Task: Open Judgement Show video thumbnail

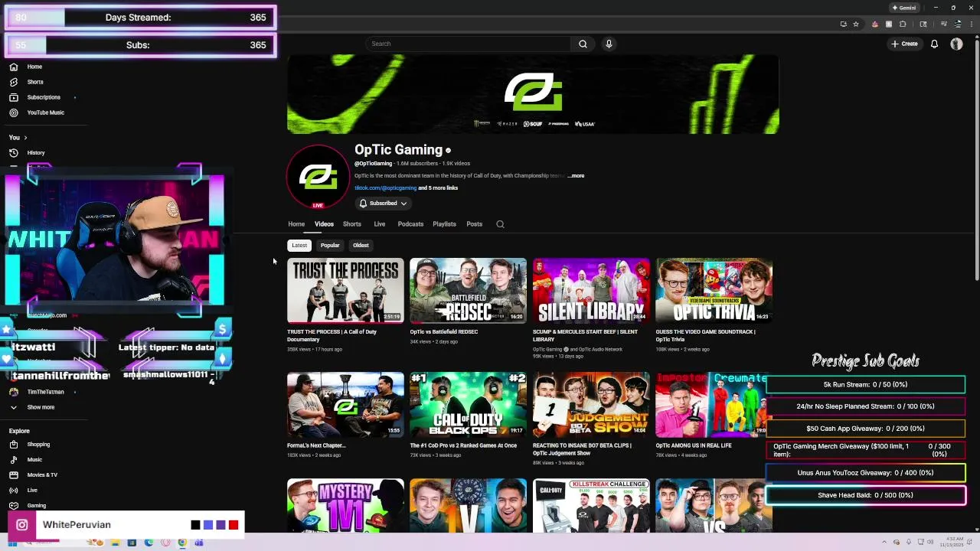Action: coord(591,405)
